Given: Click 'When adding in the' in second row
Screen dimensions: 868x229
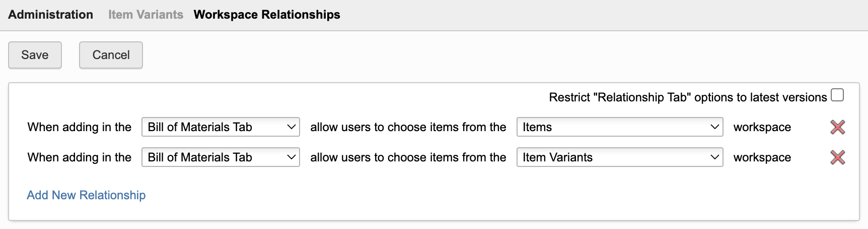Looking at the screenshot, I should tap(79, 157).
